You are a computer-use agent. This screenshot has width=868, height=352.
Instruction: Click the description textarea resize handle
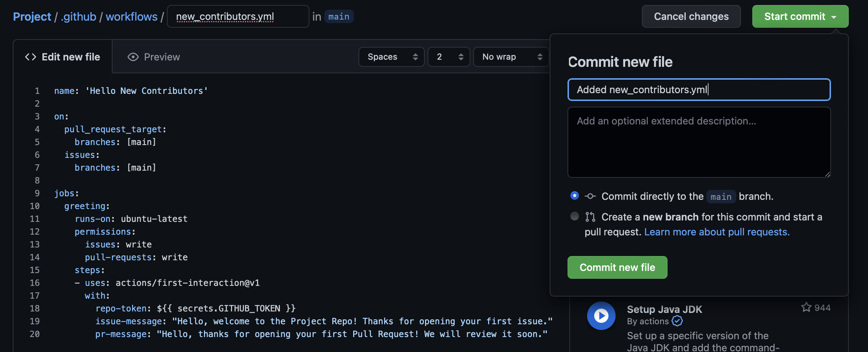pos(827,174)
